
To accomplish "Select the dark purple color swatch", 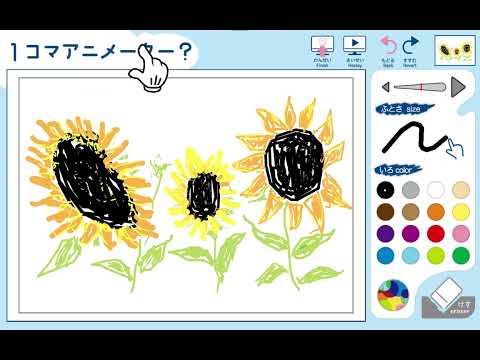I will point(386,234).
